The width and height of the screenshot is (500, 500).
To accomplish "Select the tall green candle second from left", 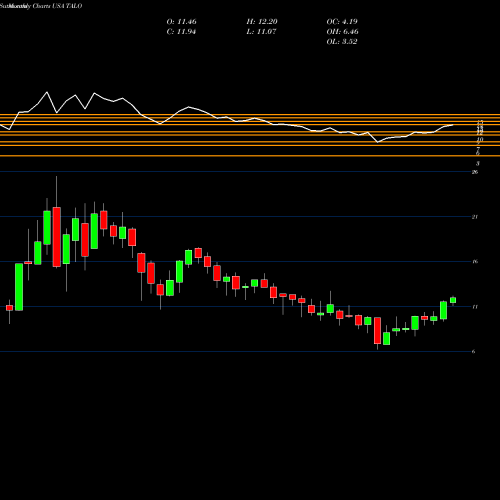I will [19, 287].
